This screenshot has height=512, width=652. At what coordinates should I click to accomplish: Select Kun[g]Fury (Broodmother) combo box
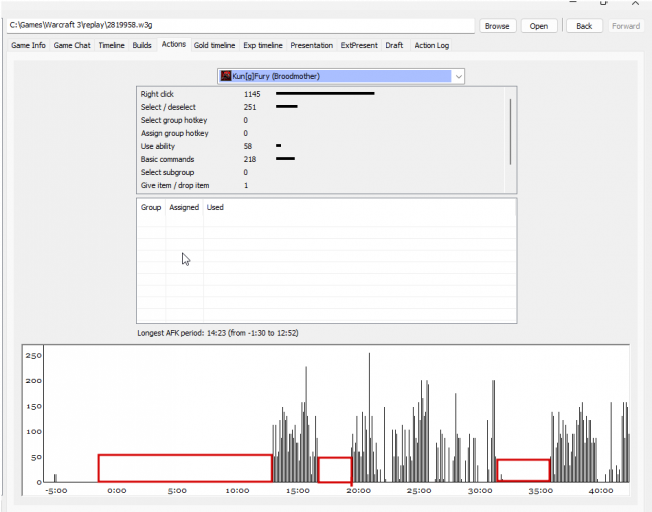[x=341, y=77]
